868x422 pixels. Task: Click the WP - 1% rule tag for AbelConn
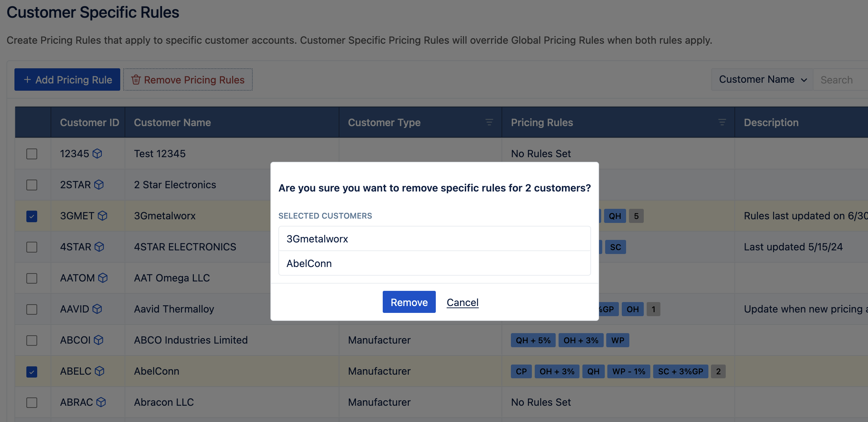pyautogui.click(x=629, y=371)
